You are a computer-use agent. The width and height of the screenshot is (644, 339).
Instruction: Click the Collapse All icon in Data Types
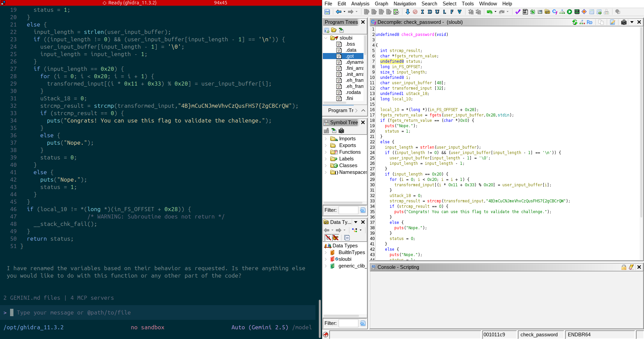tap(347, 238)
